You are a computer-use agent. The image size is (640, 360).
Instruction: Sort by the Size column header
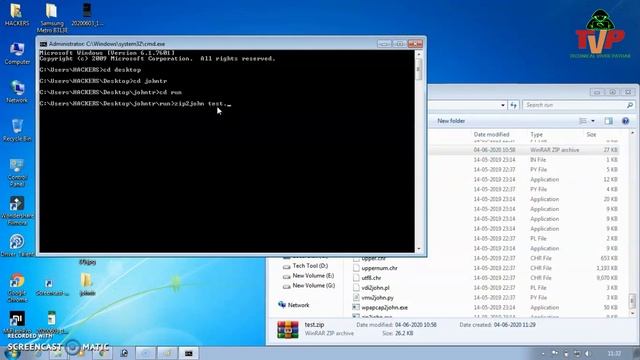click(591, 134)
